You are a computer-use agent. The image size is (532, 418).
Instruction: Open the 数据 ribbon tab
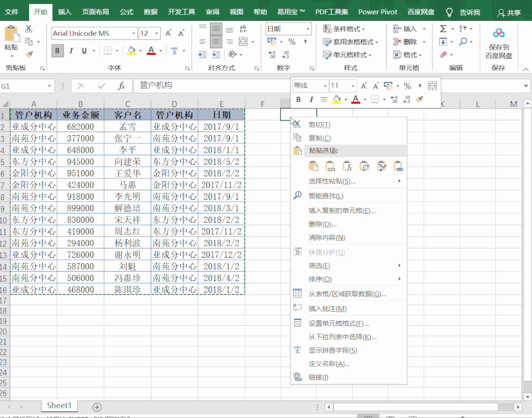coord(150,12)
